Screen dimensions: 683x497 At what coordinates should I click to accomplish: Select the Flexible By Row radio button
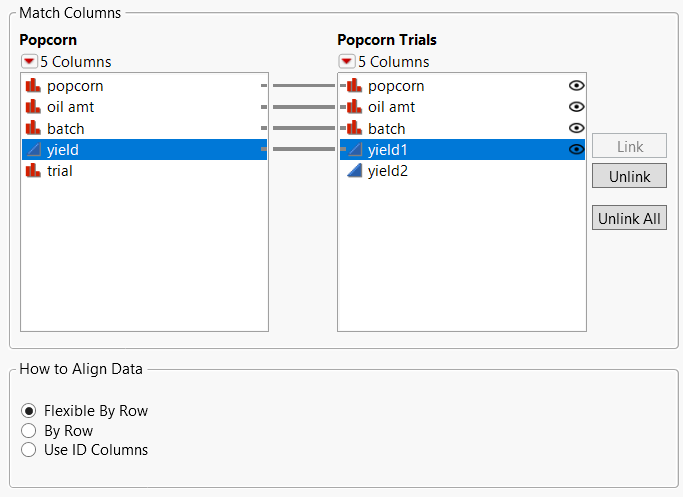(29, 411)
